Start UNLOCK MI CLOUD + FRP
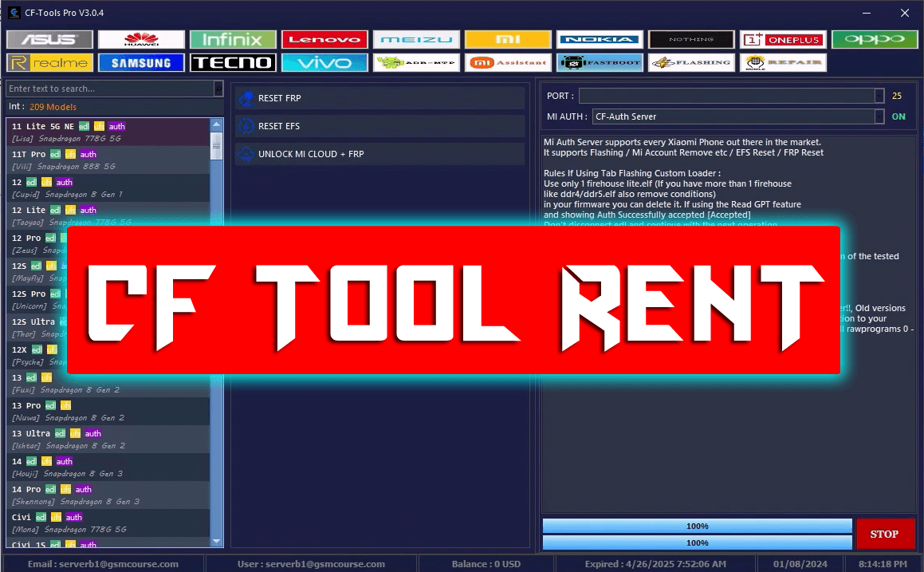The width and height of the screenshot is (924, 572). point(380,154)
